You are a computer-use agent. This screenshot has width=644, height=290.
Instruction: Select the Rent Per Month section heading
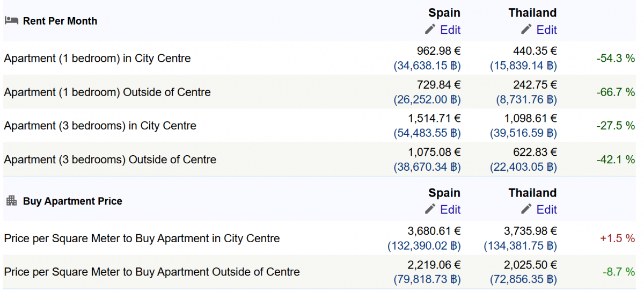click(60, 21)
